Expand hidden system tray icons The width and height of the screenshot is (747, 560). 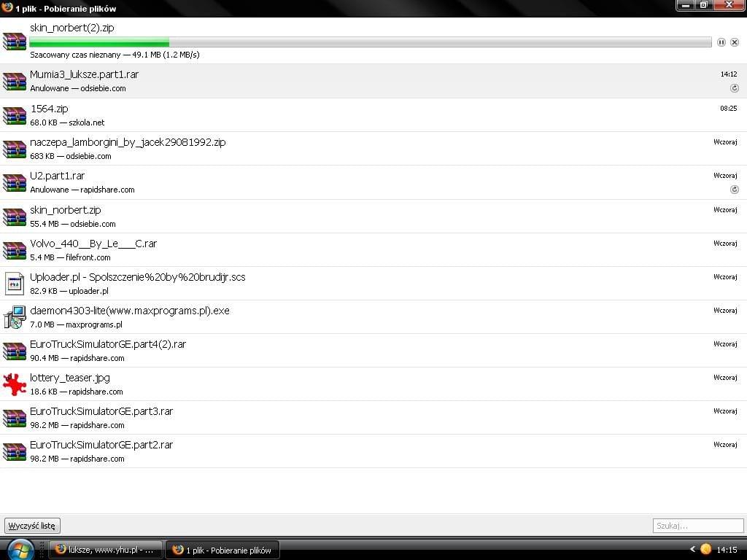692,550
